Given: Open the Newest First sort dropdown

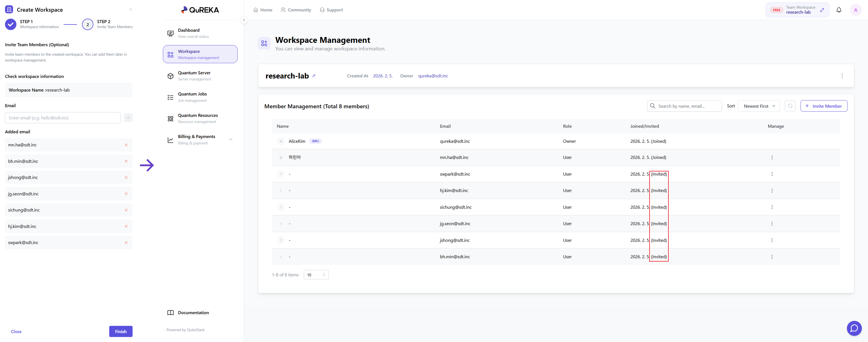Looking at the screenshot, I should [759, 106].
